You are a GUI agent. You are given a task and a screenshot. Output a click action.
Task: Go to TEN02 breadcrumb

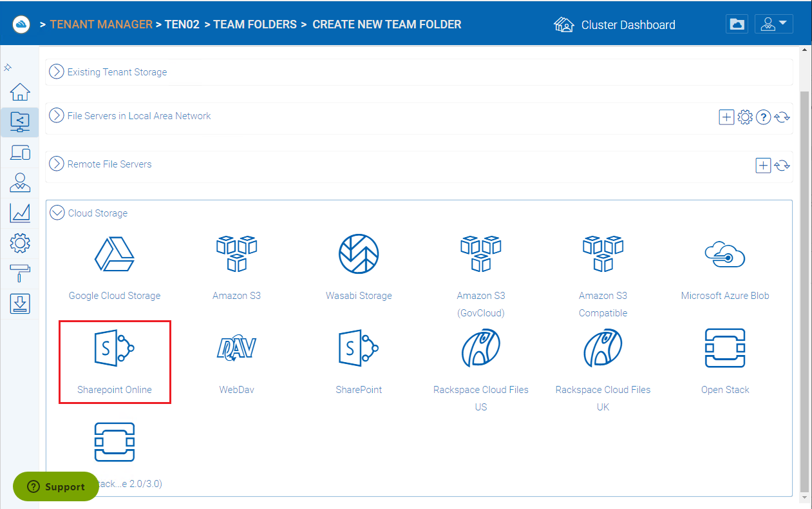tap(182, 24)
